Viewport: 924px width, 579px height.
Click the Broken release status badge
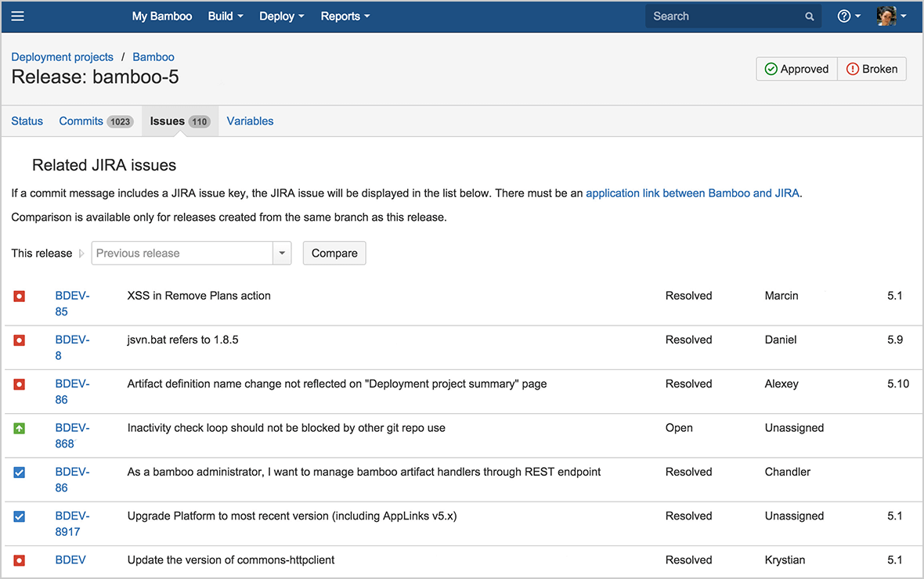(872, 69)
